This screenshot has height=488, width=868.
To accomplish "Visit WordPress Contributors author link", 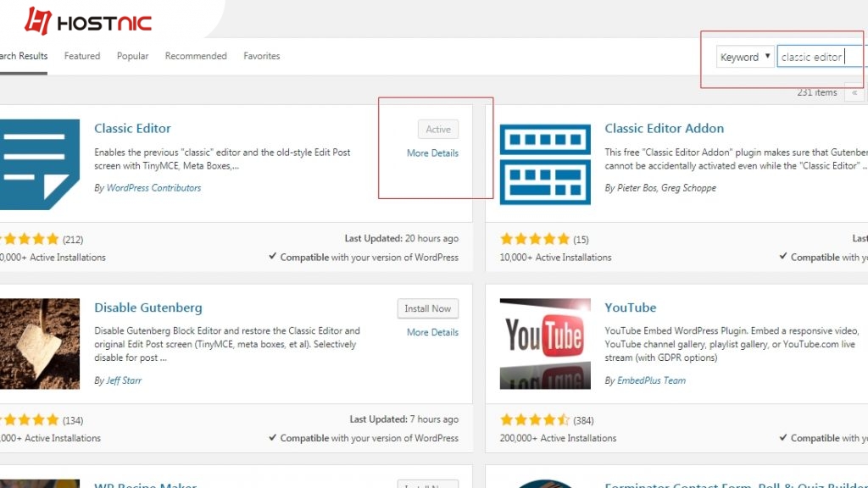I will 153,188.
